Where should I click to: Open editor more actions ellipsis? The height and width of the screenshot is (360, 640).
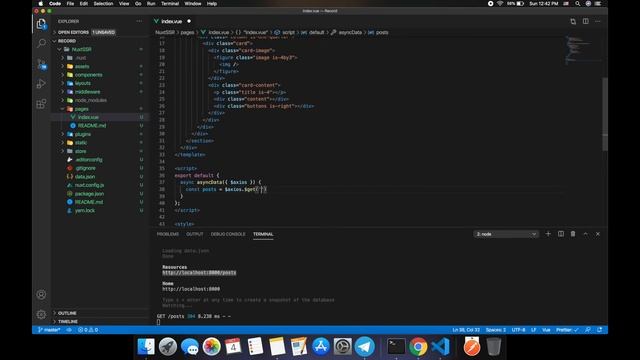(x=598, y=21)
